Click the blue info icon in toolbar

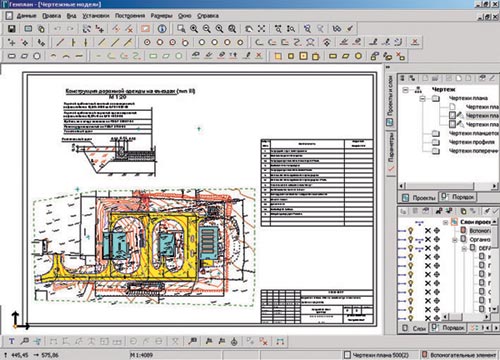click(x=162, y=29)
